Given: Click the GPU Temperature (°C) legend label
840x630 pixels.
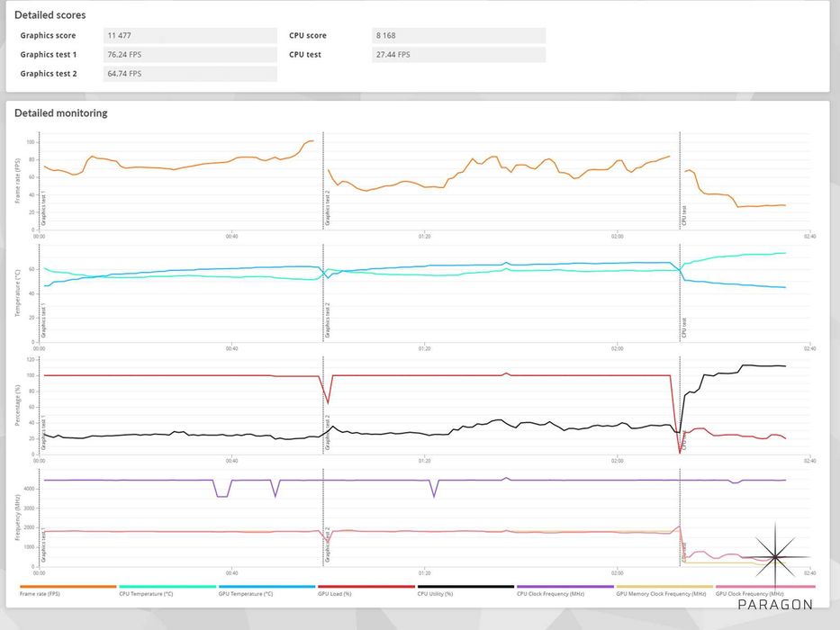Looking at the screenshot, I should click(246, 594).
